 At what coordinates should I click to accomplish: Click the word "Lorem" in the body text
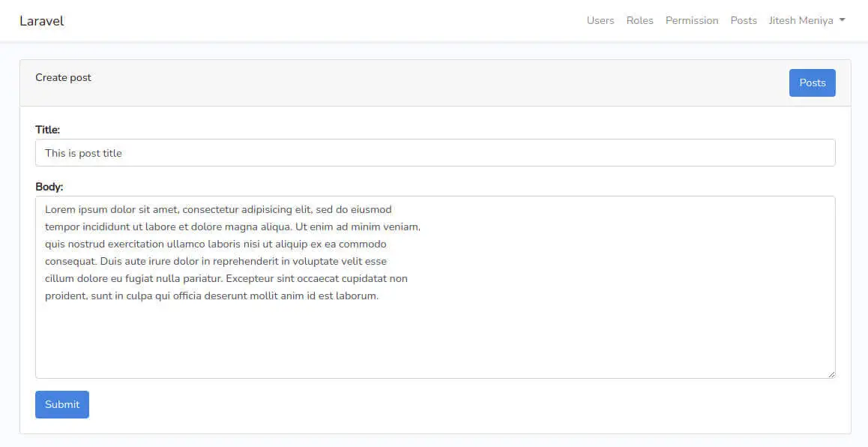(x=60, y=209)
